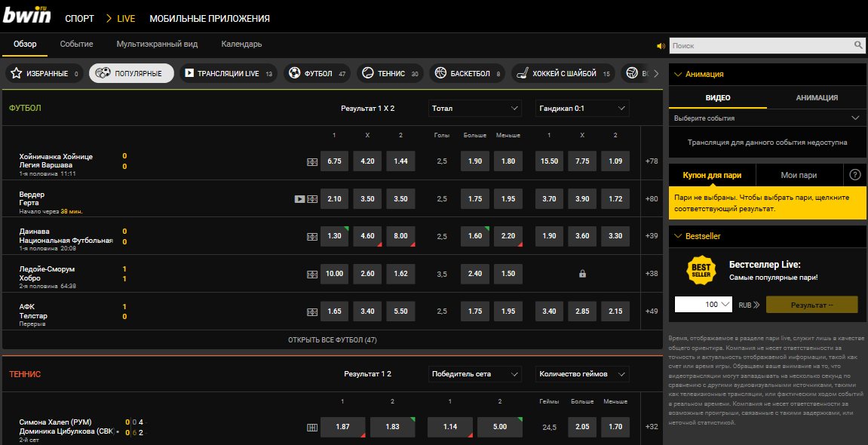Image resolution: width=868 pixels, height=445 pixels.
Task: Open pitch animation icon for Хойничанка Хойнице
Action: tap(312, 161)
